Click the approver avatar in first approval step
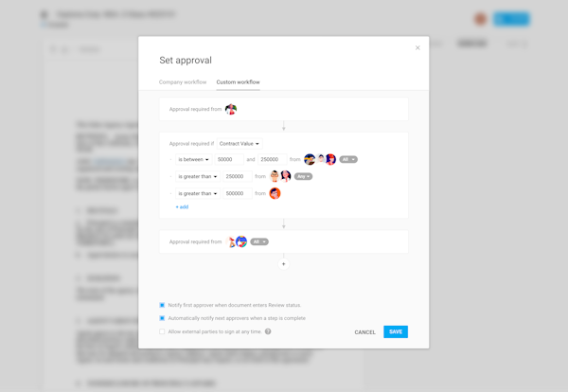The image size is (568, 392). [x=231, y=109]
